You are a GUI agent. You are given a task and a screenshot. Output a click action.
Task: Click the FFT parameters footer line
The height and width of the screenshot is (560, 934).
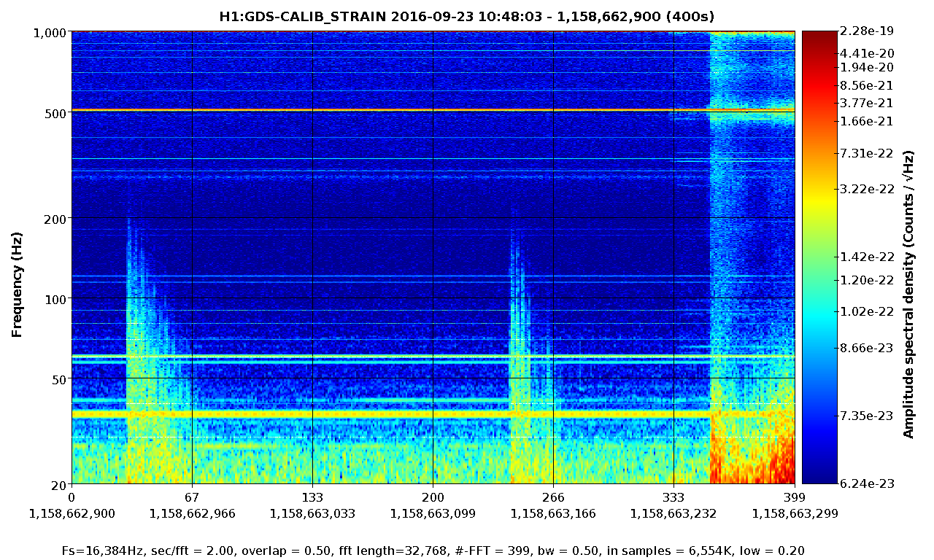pyautogui.click(x=433, y=551)
